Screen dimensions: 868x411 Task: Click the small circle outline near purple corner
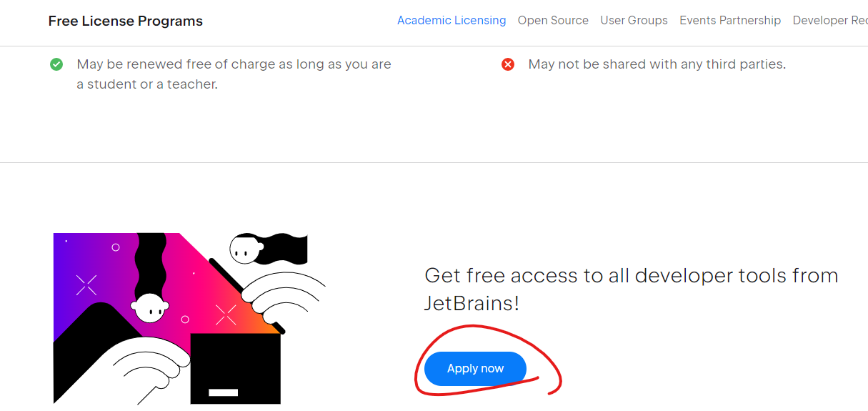[116, 247]
